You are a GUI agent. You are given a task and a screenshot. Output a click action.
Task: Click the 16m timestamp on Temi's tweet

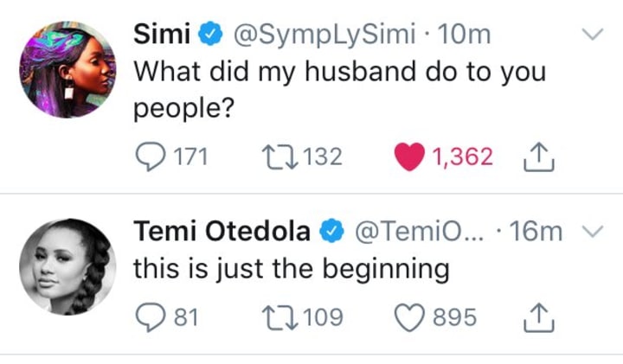click(540, 232)
